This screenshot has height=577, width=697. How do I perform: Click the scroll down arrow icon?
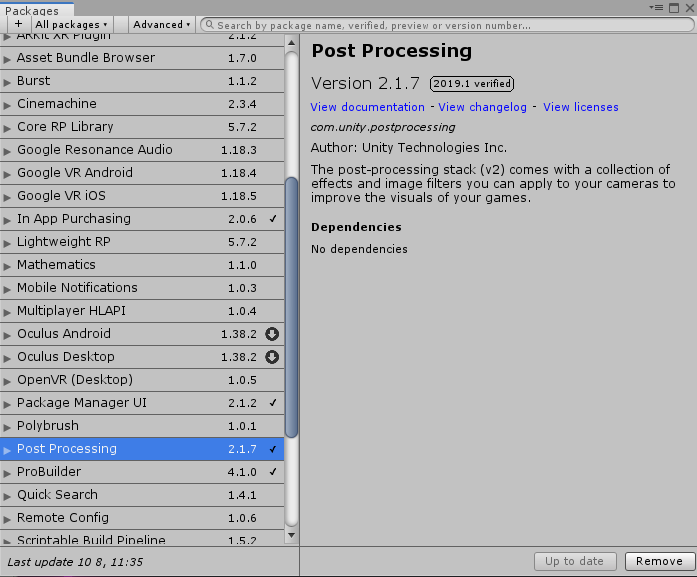click(x=291, y=535)
